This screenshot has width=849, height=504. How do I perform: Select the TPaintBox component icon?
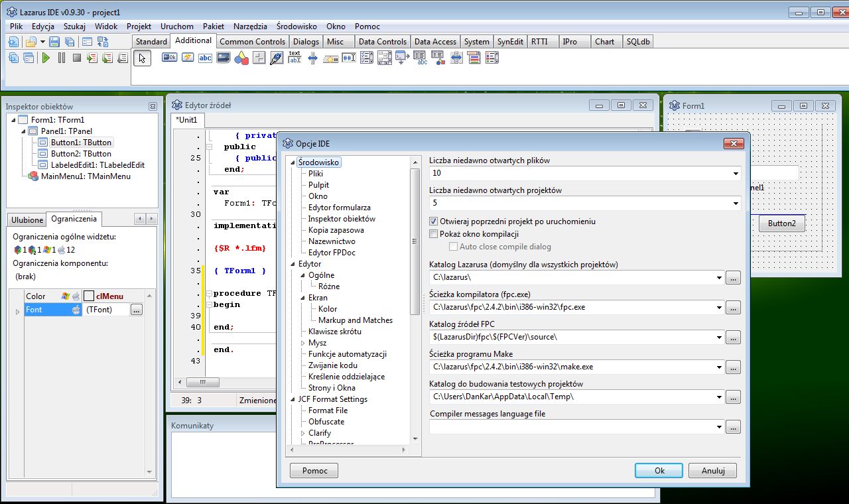point(277,58)
